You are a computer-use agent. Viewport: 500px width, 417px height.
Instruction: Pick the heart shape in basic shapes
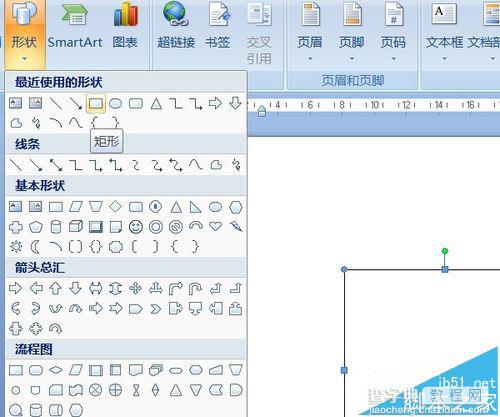[215, 226]
